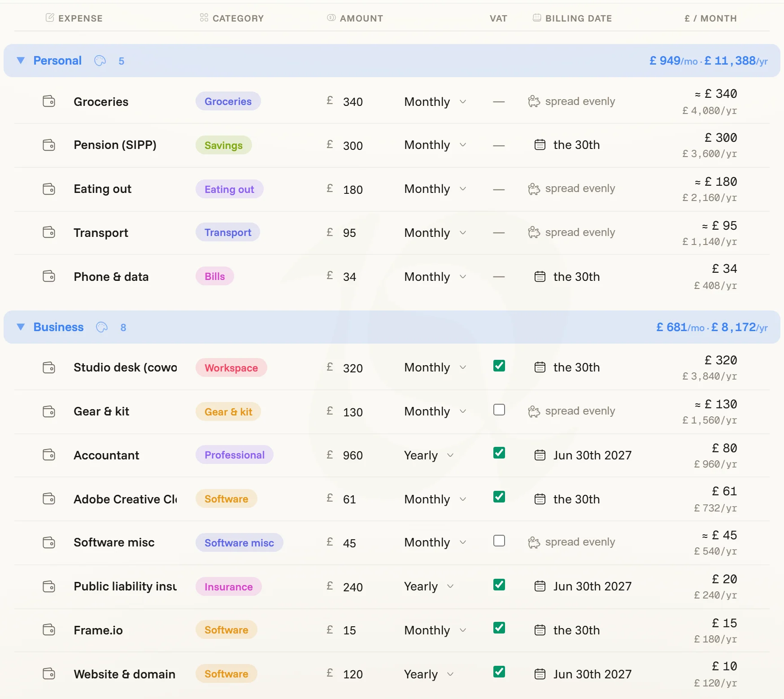Click calendar icon on Pension (SIPP) row
The width and height of the screenshot is (784, 699).
[x=540, y=145]
